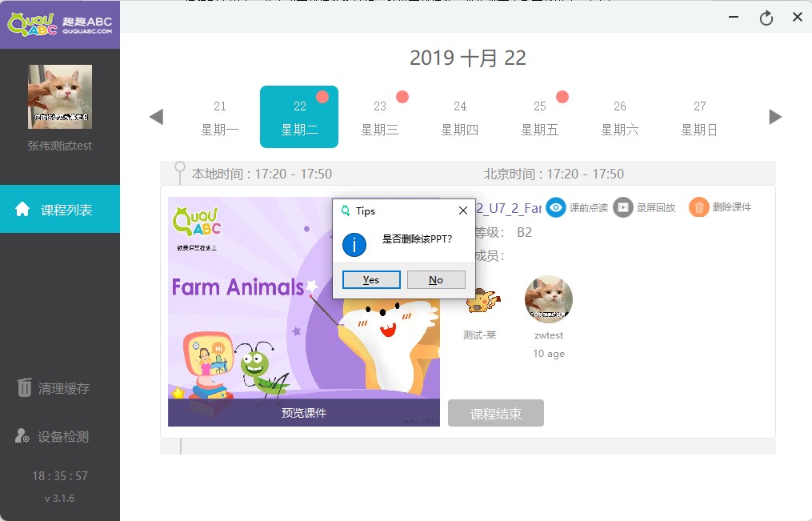Click the user profile cat avatar
The image size is (812, 521).
(60, 97)
